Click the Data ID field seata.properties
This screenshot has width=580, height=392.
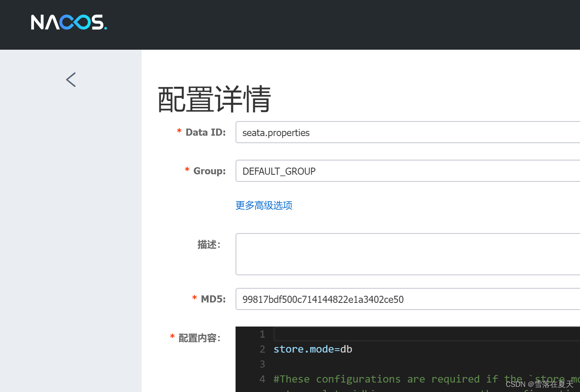[x=408, y=132]
